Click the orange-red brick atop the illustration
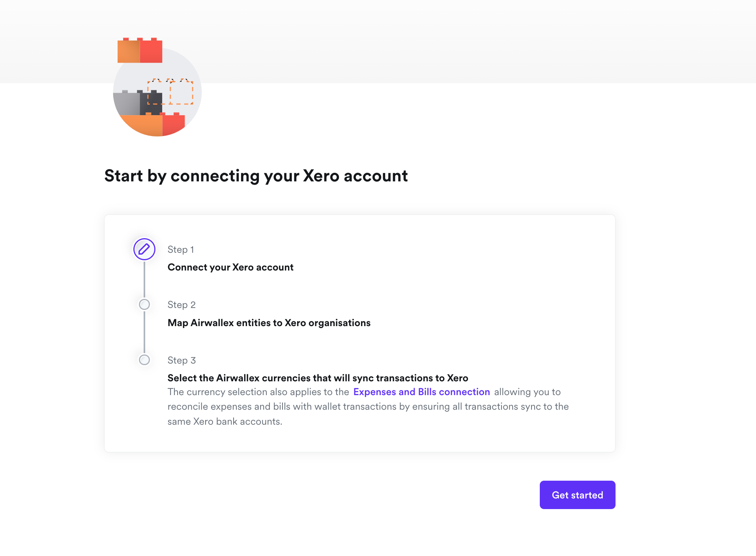The height and width of the screenshot is (556, 756). coord(140,50)
